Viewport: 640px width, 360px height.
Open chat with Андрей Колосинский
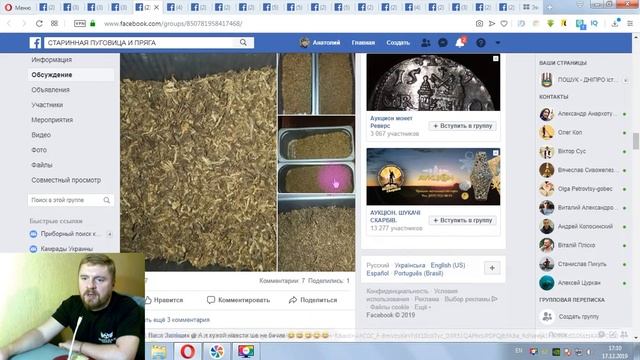click(x=584, y=227)
